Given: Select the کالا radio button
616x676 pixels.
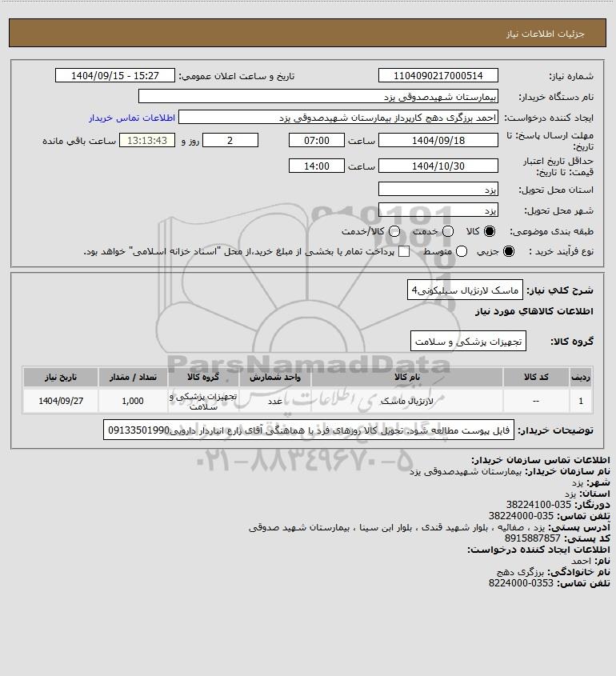Looking at the screenshot, I should coord(490,231).
